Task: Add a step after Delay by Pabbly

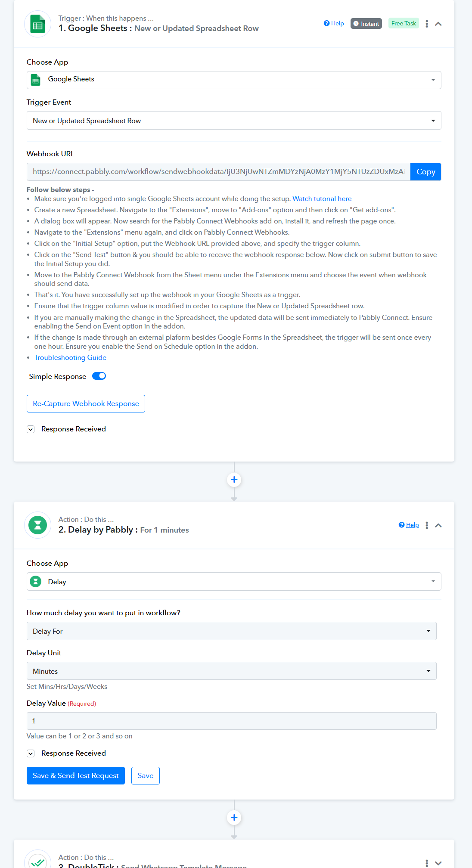Action: pyautogui.click(x=234, y=818)
